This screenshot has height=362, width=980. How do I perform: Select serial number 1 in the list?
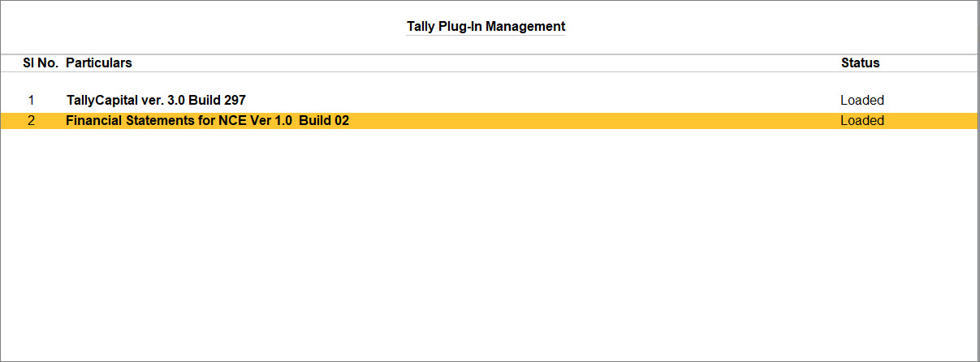tap(31, 101)
